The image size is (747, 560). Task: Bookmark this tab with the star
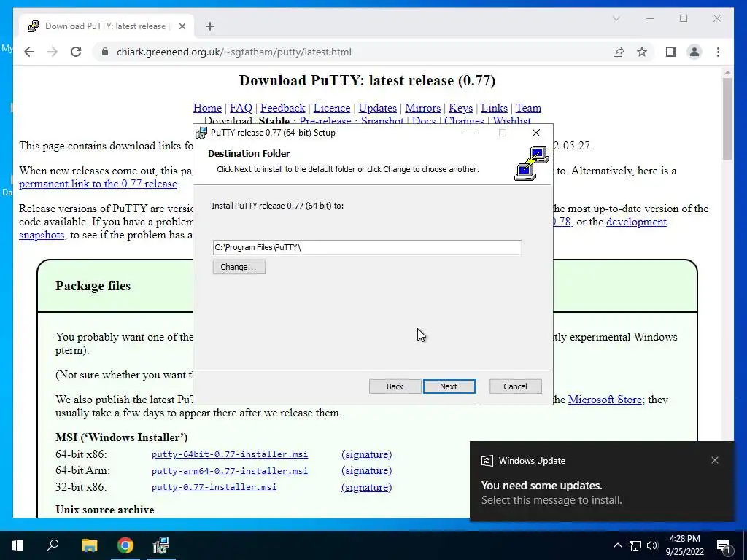[642, 52]
